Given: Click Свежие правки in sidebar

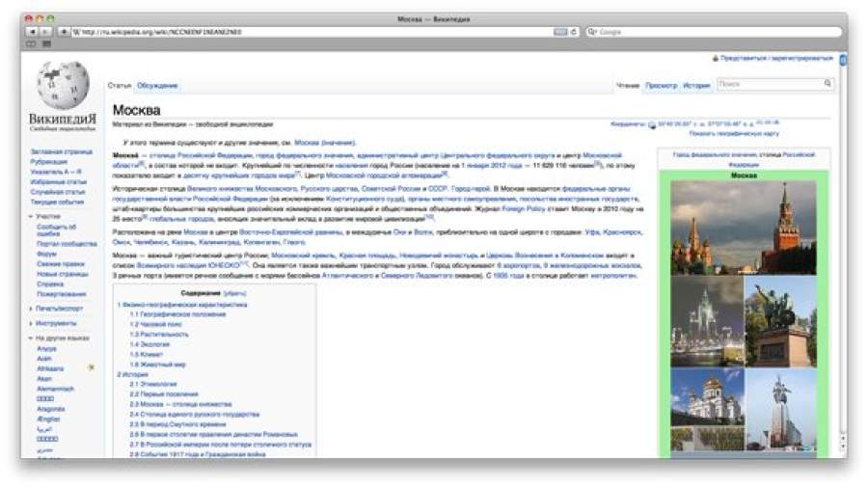Looking at the screenshot, I should [x=61, y=264].
